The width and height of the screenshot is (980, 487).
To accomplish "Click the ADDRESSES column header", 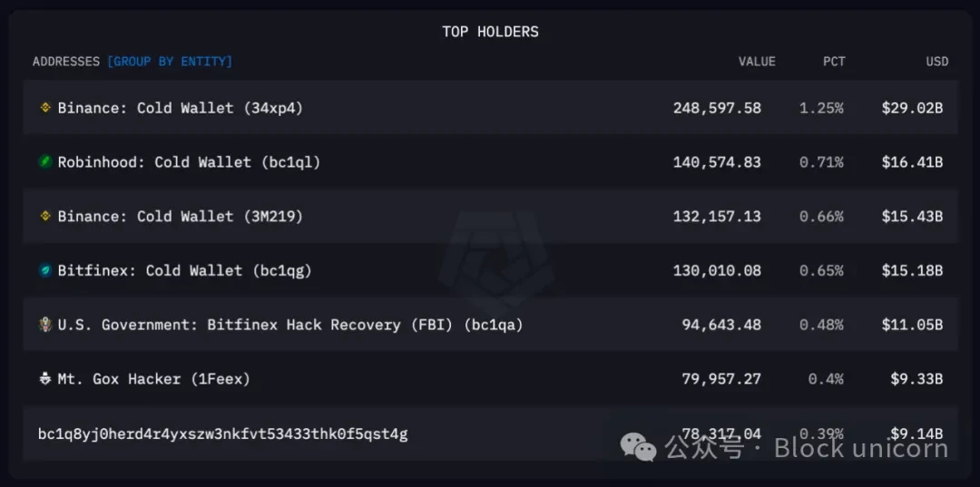I will (x=66, y=62).
